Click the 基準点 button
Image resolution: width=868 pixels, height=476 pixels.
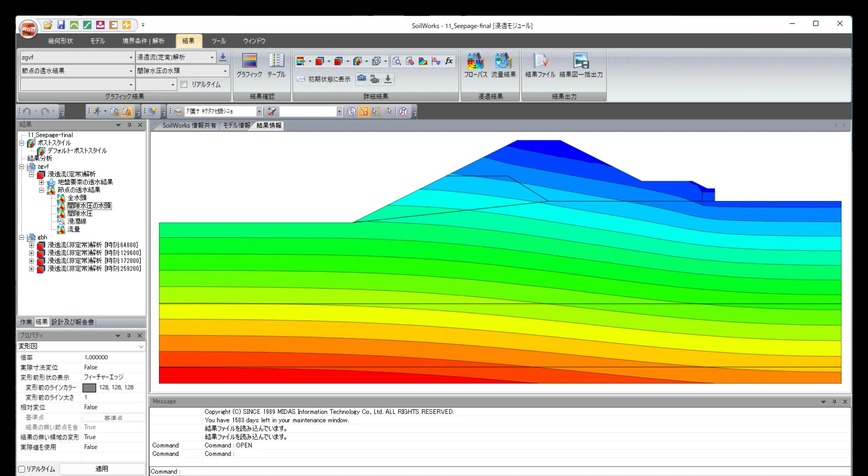[113, 418]
